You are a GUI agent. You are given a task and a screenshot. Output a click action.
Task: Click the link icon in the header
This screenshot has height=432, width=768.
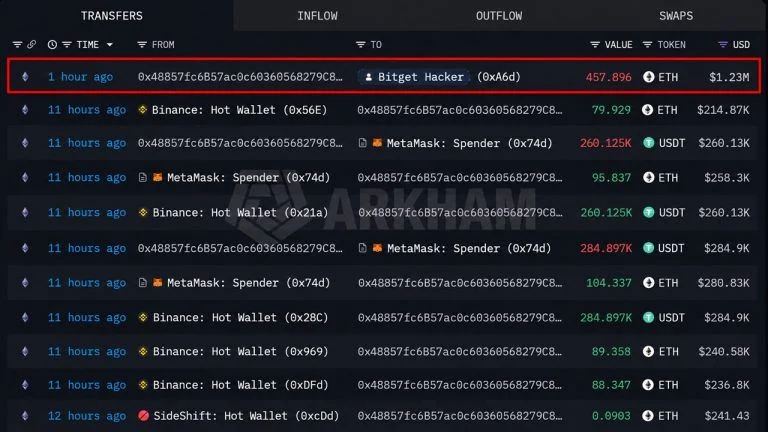[31, 45]
